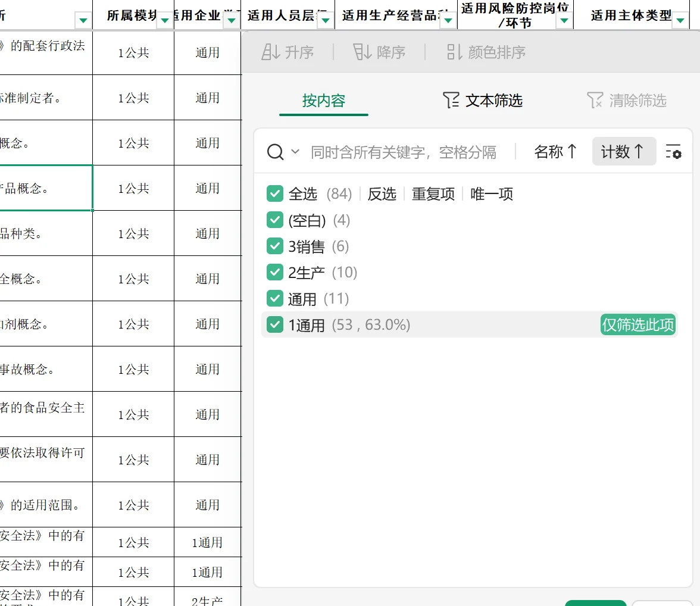Open the 适用人员层 column filter dropdown
This screenshot has width=700, height=606.
[326, 20]
